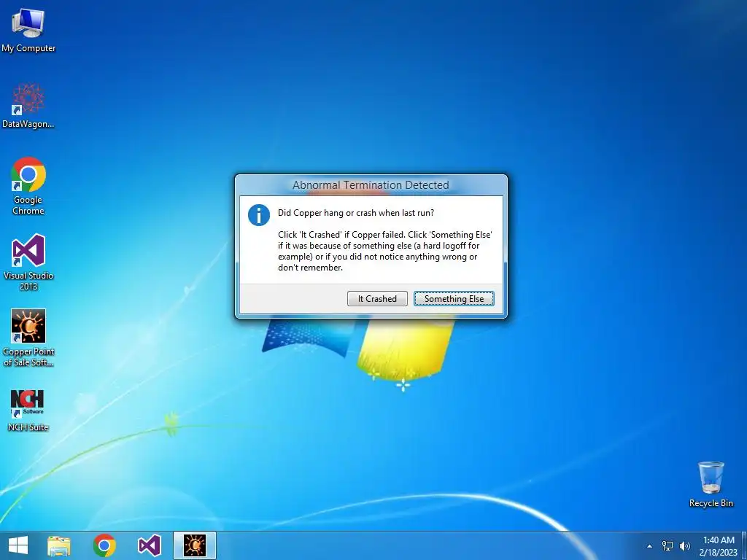
Task: Select the Visual Studio 2013 desktop shortcut
Action: (x=28, y=262)
